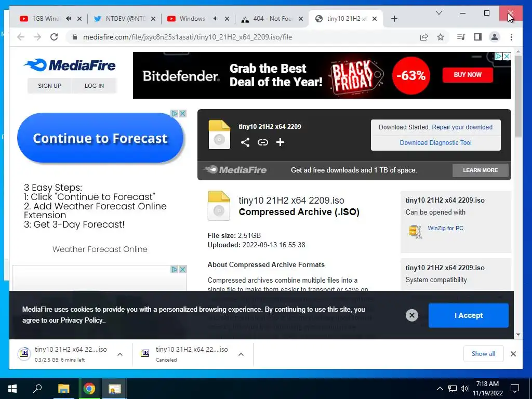Viewport: 532px width, 399px height.
Task: Dismiss cookie notice with X icon
Action: pyautogui.click(x=412, y=315)
